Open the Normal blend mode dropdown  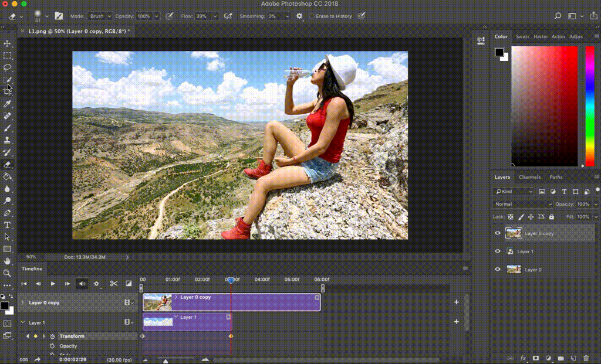tap(523, 204)
